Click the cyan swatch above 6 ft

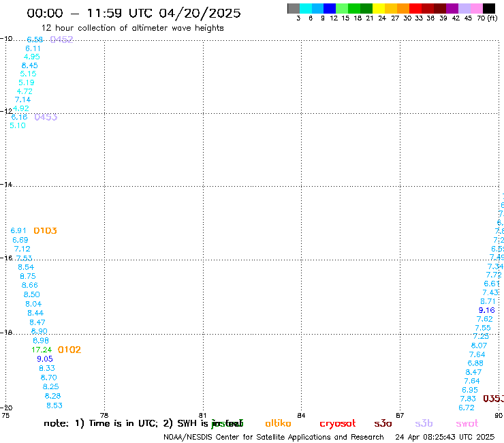pyautogui.click(x=306, y=8)
